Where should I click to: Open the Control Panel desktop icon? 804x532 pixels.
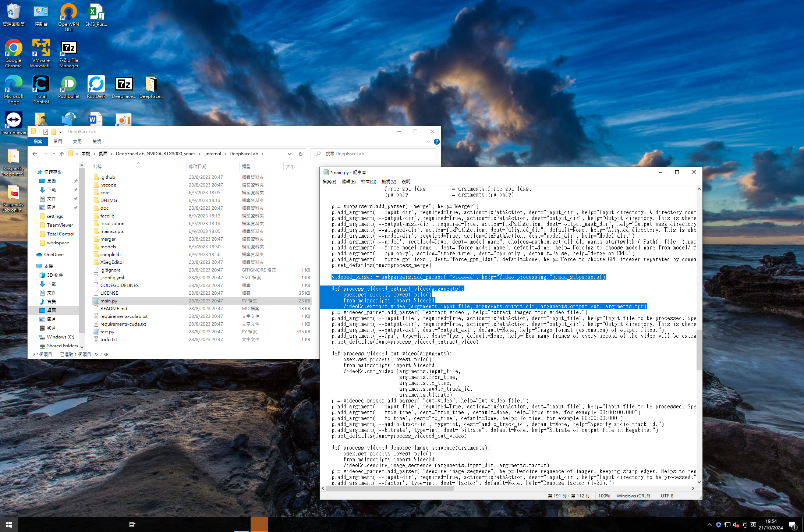41,15
